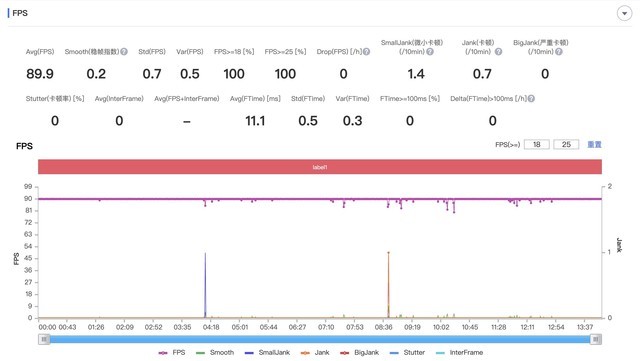Click the SmallJank value 1.4

pos(416,74)
